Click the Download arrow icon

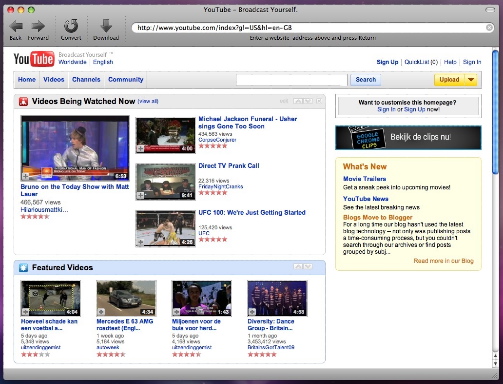tap(106, 26)
